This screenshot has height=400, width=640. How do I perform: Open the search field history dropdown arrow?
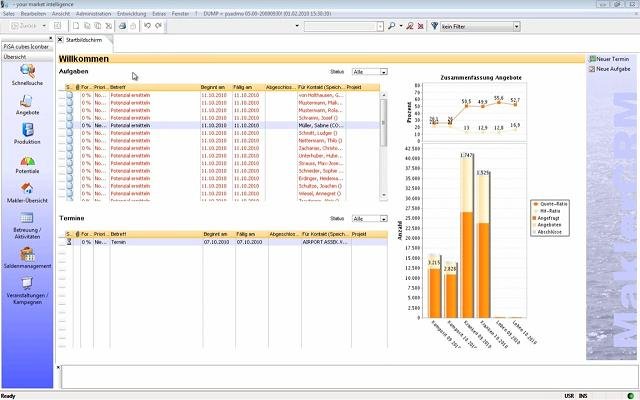coord(380,27)
